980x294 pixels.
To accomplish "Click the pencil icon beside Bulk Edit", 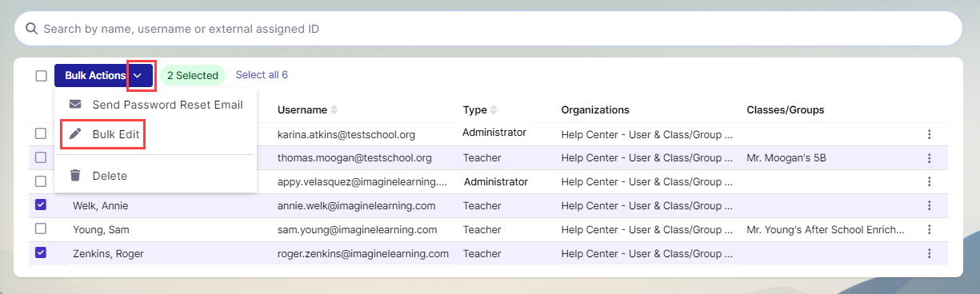I will 75,134.
